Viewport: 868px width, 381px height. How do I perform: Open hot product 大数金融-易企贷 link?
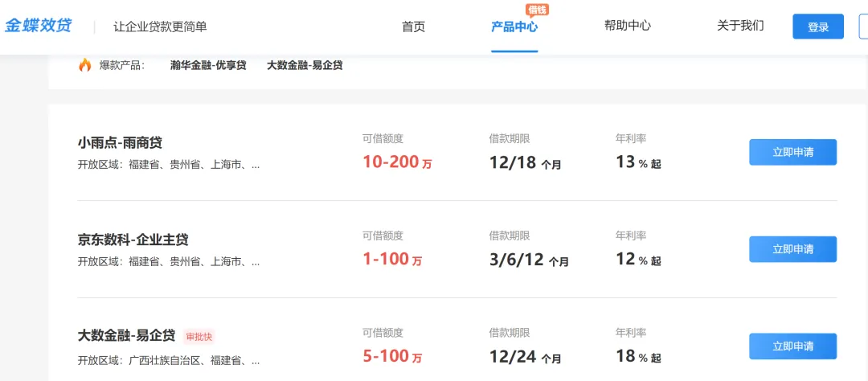pos(305,65)
